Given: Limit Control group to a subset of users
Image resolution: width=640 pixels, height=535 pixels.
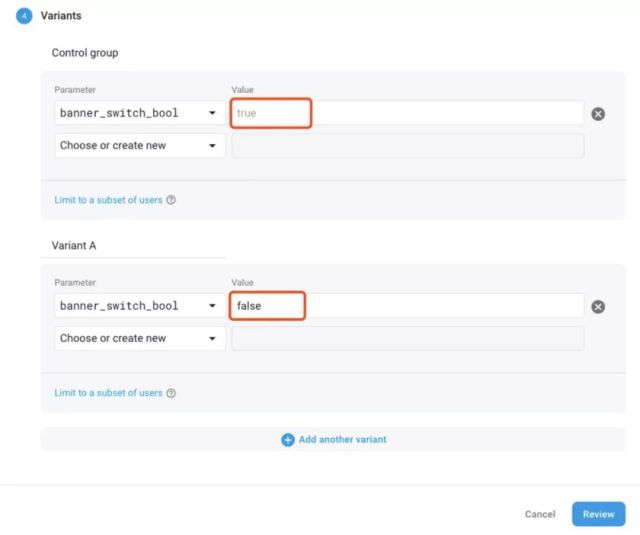Looking at the screenshot, I should (108, 200).
